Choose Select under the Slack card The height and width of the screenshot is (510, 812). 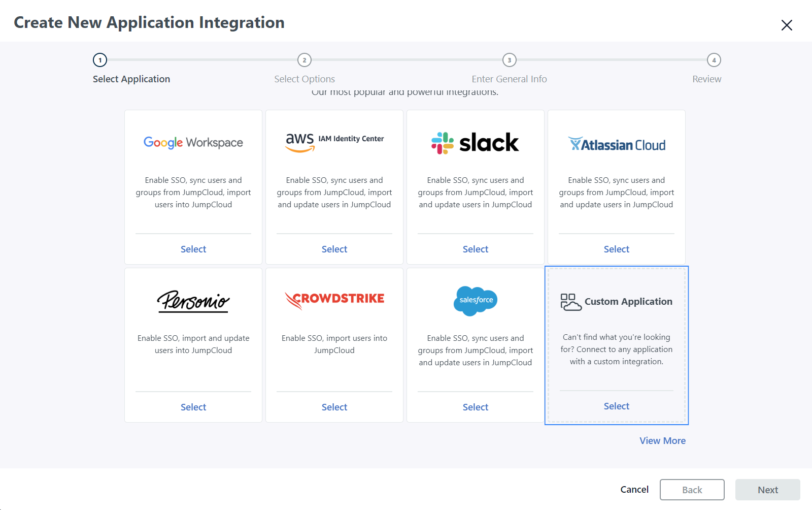coord(475,249)
